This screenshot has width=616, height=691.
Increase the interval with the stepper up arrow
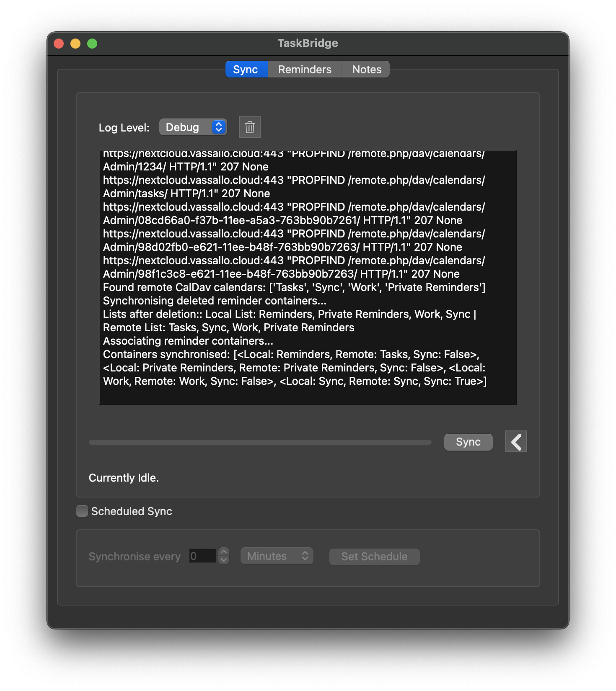point(224,552)
